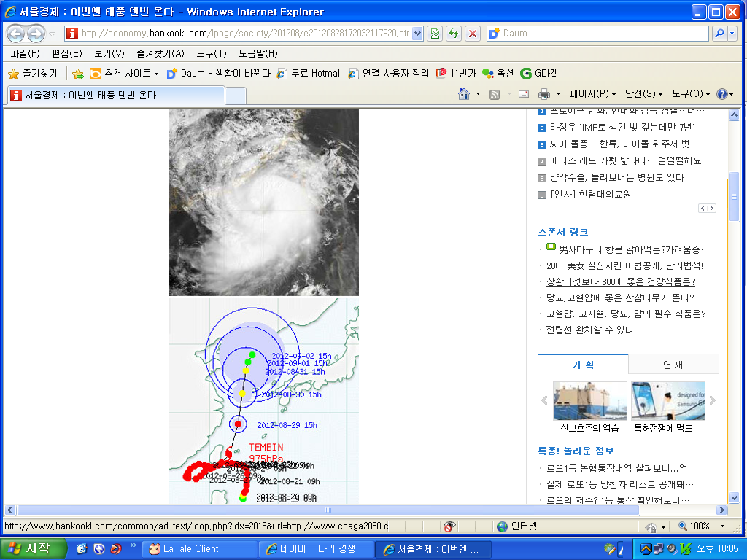747x560 pixels.
Task: Click the search magnifier icon
Action: click(x=719, y=34)
